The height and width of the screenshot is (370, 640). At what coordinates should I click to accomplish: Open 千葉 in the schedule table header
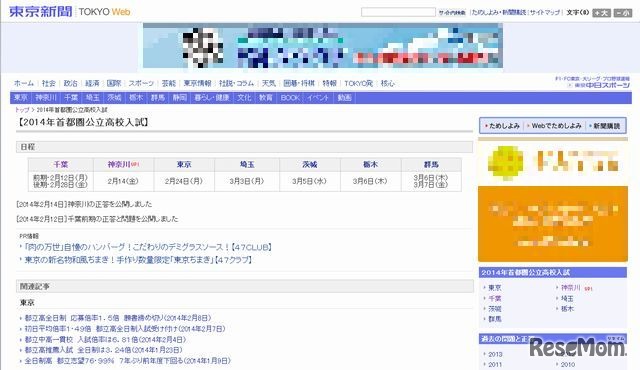(x=61, y=164)
